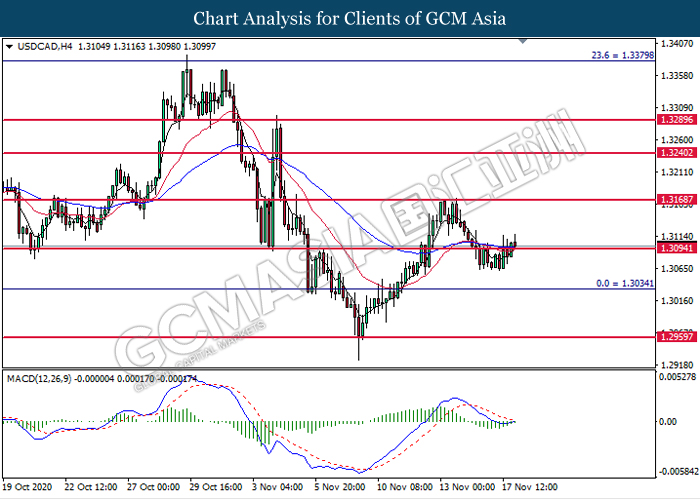Select the 1.29597 red price level tag
This screenshot has height=500, width=700.
(677, 337)
